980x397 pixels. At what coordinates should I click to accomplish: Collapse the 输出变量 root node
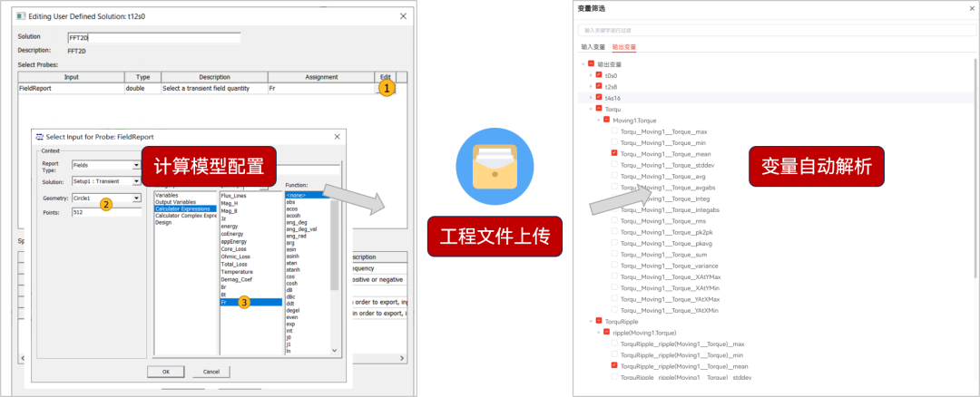coord(583,63)
